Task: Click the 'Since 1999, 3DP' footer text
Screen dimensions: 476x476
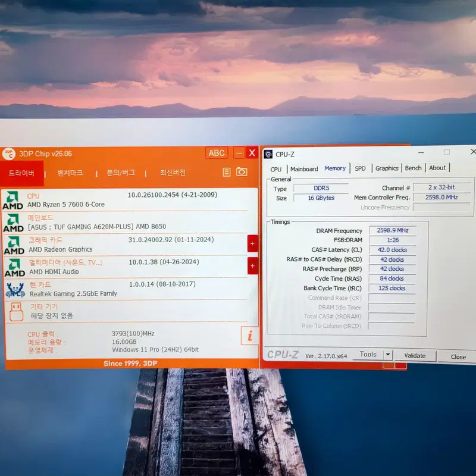Action: click(130, 364)
